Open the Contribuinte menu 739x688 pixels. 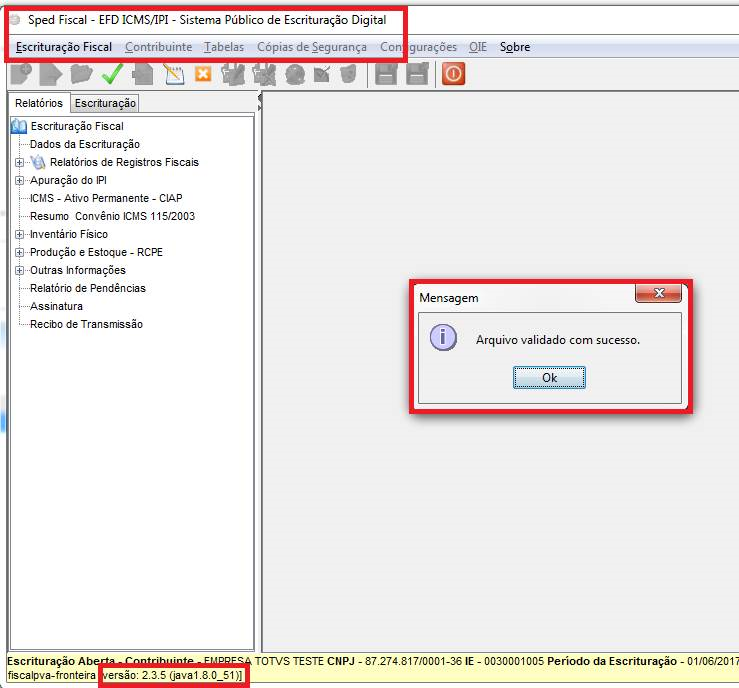[x=158, y=47]
